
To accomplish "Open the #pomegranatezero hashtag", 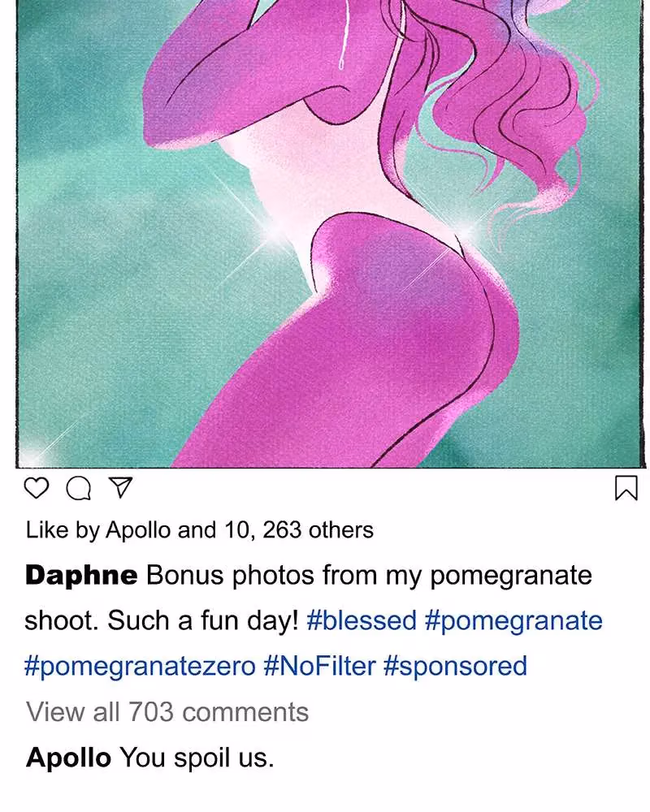I will (140, 667).
